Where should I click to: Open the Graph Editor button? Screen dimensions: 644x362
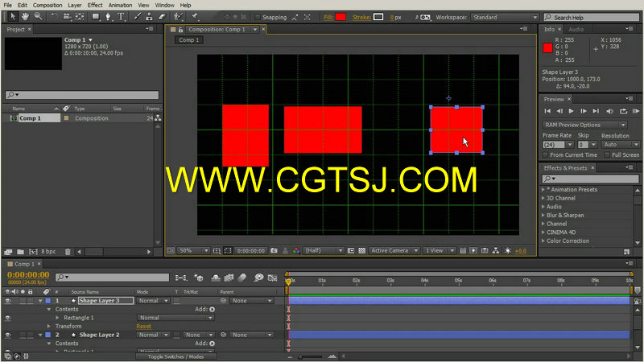[x=272, y=278]
